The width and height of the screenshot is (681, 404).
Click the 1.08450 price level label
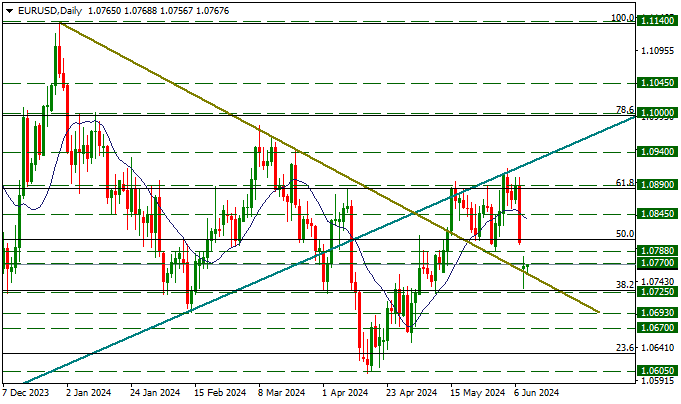[657, 214]
